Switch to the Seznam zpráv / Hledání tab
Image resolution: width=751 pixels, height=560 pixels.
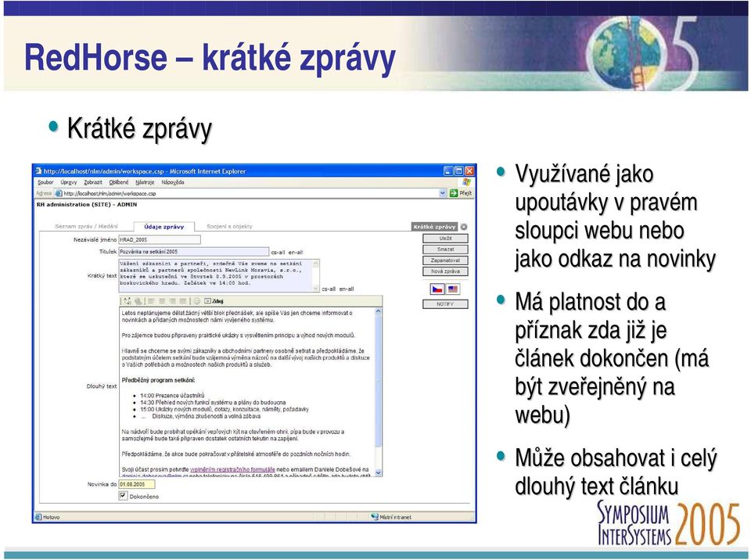pos(86,227)
